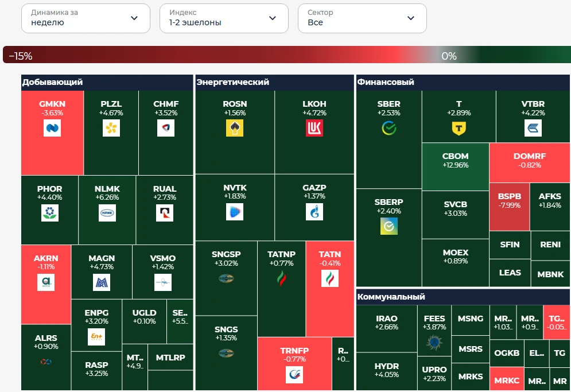This screenshot has width=571, height=392.
Task: Open the Sber logo in the SBER tile
Action: tap(389, 128)
